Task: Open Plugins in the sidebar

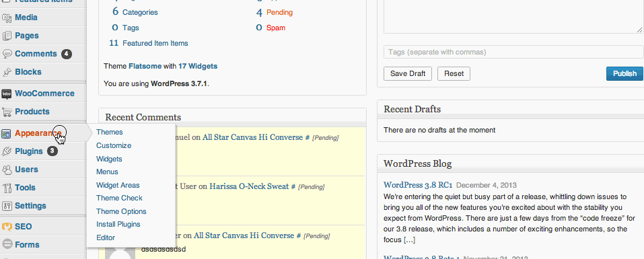Action: [29, 151]
